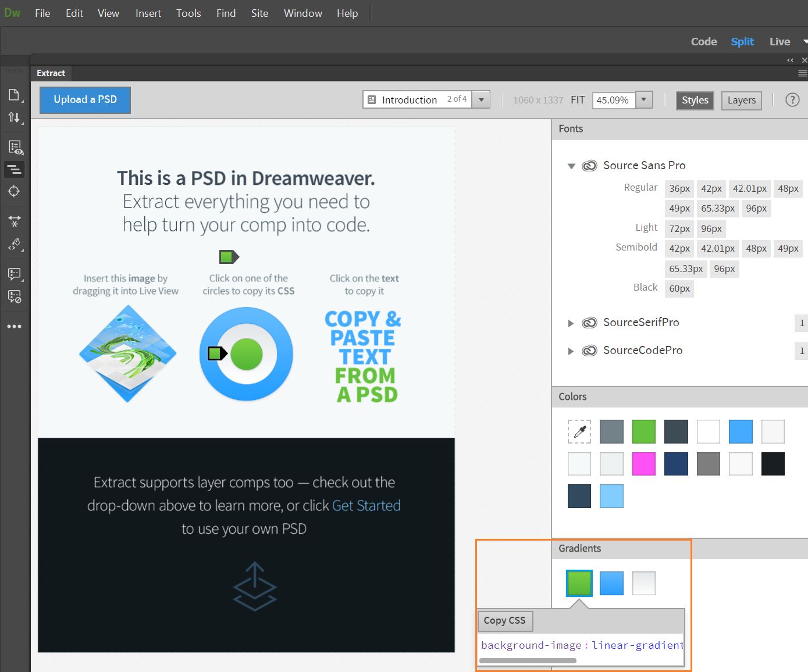Click the Expand All arrows icon
The height and width of the screenshot is (672, 808).
[14, 221]
